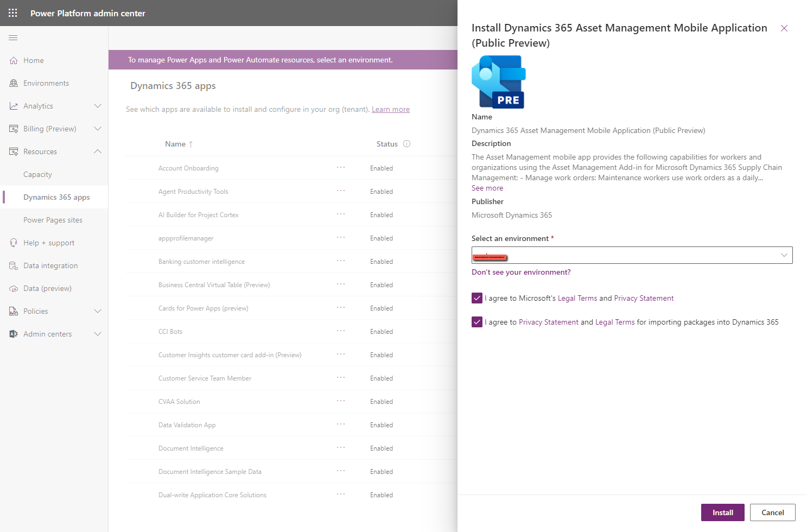Open the Select an environment dropdown
The width and height of the screenshot is (807, 532).
(632, 255)
